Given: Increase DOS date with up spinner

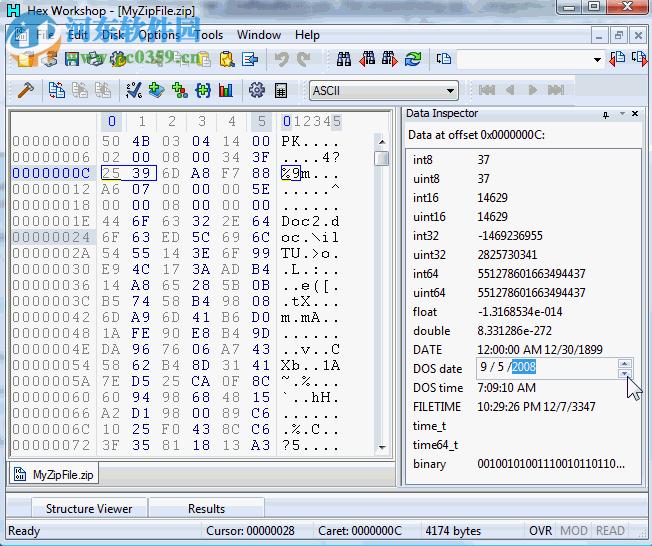Looking at the screenshot, I should [x=624, y=363].
